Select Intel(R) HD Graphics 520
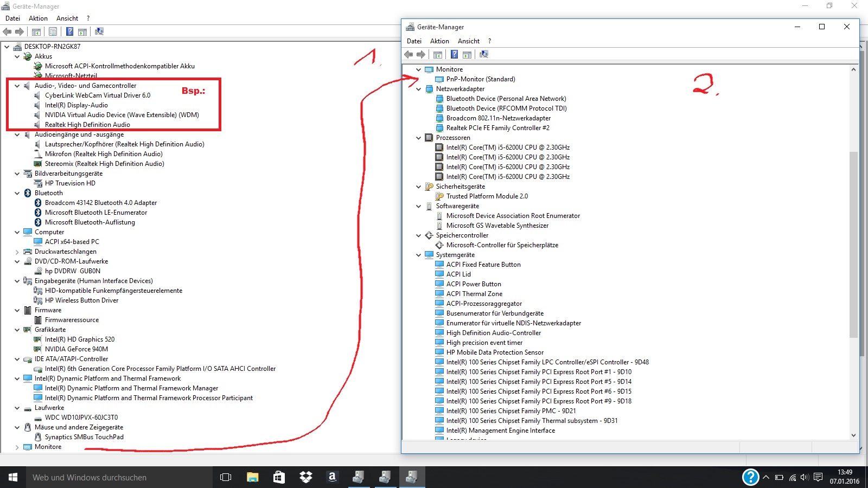The height and width of the screenshot is (488, 868). [80, 339]
